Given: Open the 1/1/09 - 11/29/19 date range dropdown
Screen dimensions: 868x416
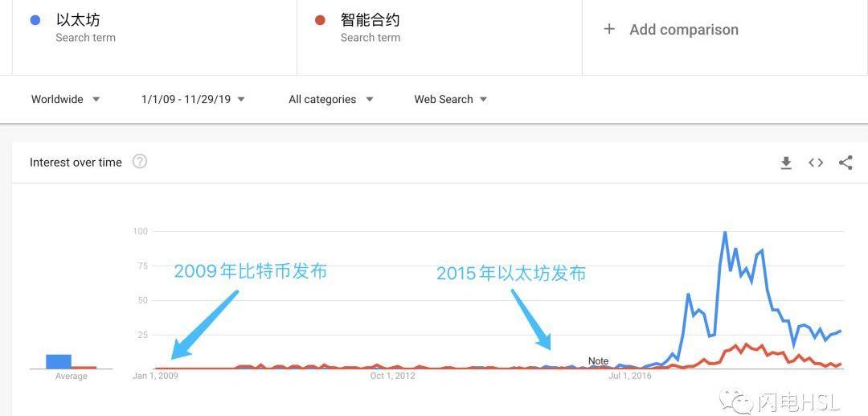Looking at the screenshot, I should [x=193, y=100].
